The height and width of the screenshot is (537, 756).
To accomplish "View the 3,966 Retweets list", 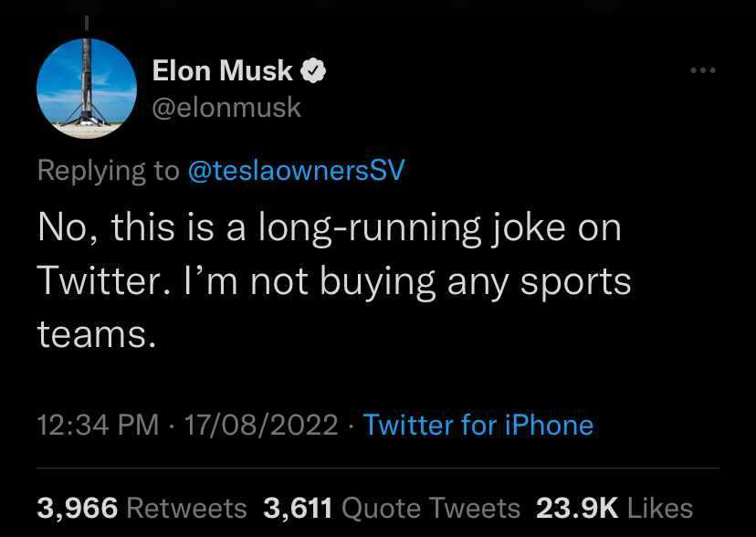I will coord(142,509).
